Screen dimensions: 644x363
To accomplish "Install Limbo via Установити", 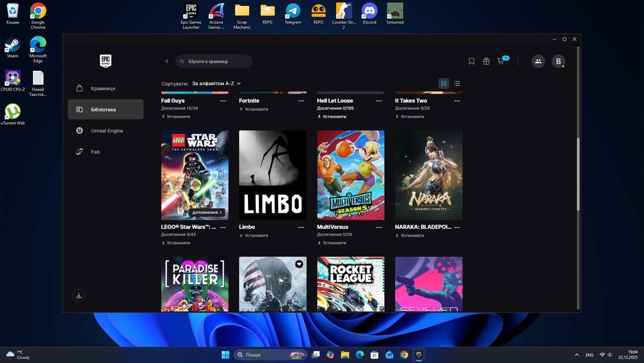I will click(x=254, y=235).
